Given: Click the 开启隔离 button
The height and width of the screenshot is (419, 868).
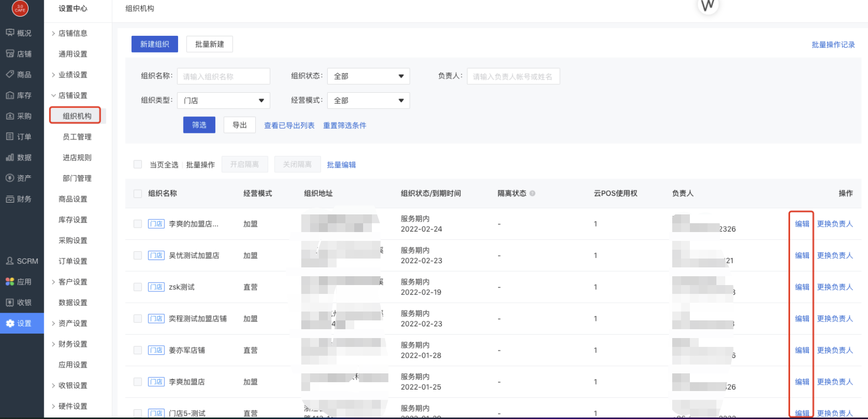Looking at the screenshot, I should point(244,164).
